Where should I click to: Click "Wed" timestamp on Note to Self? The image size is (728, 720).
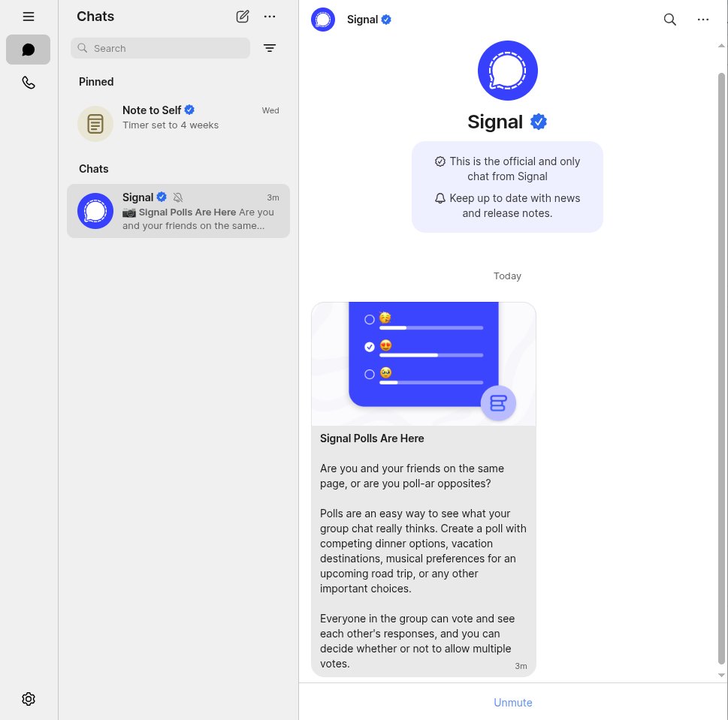point(270,110)
